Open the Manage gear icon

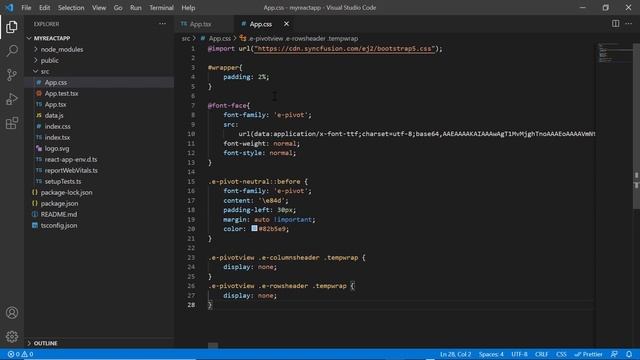(12, 336)
